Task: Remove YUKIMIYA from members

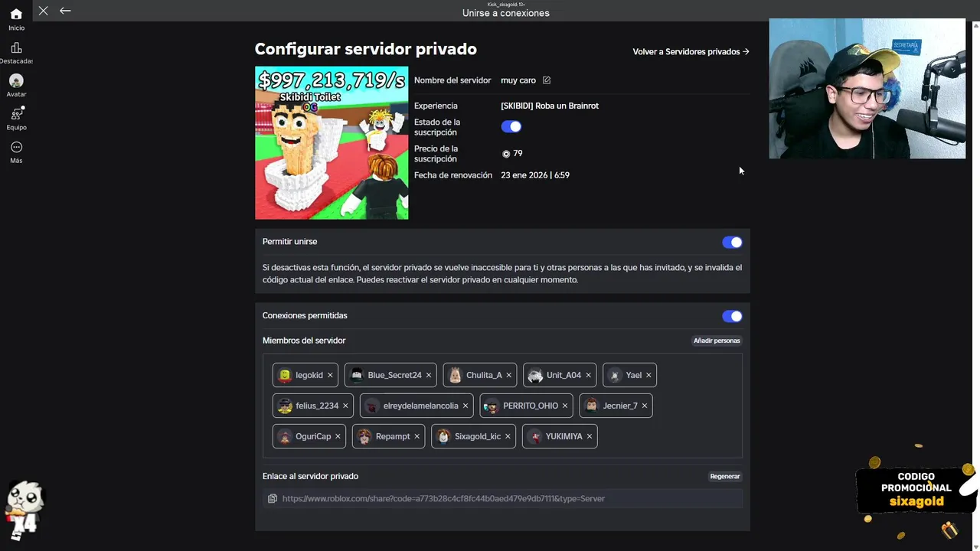Action: [x=590, y=436]
